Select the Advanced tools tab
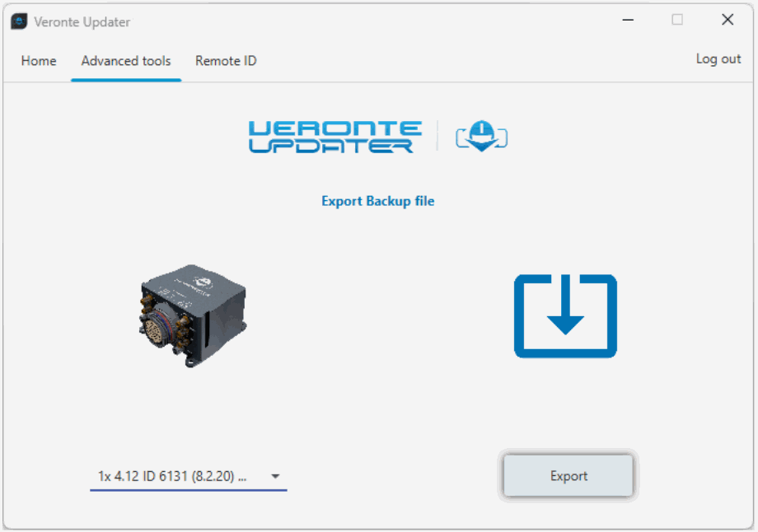 point(126,61)
